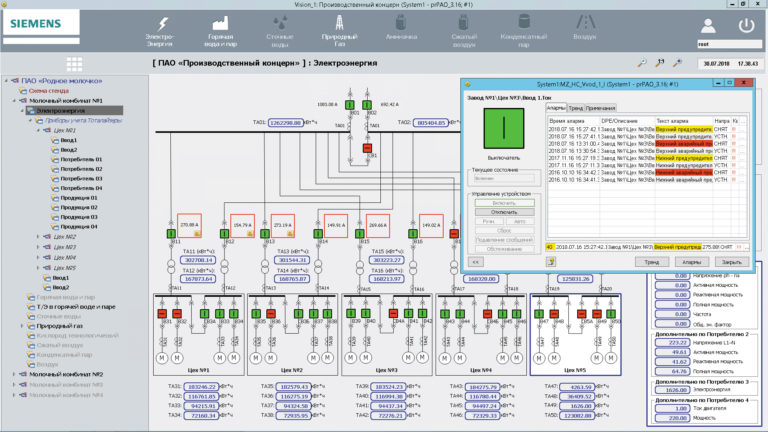The height and width of the screenshot is (432, 768).
Task: Collapse the Цех №1 tree node
Action: click(x=38, y=130)
